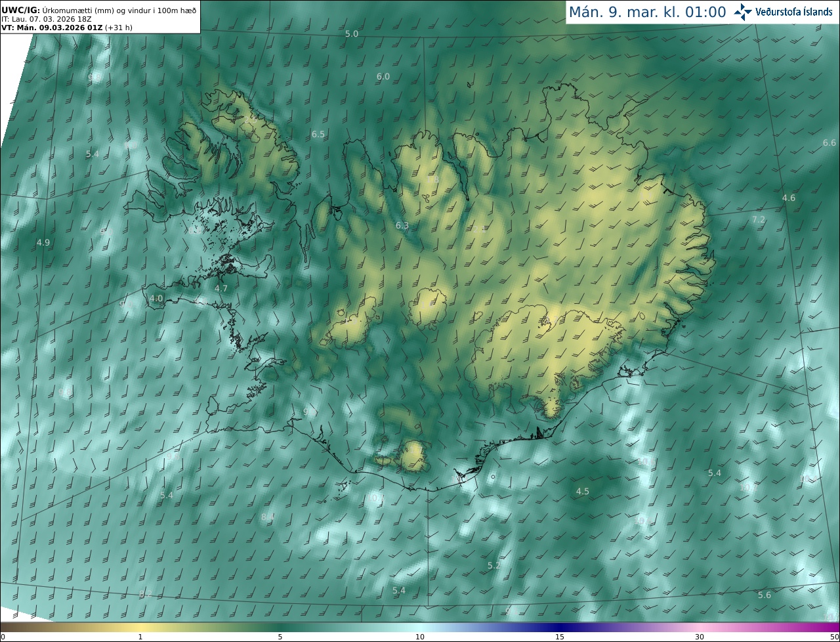
Task: Click the 6.6 value label
Action: (829, 143)
